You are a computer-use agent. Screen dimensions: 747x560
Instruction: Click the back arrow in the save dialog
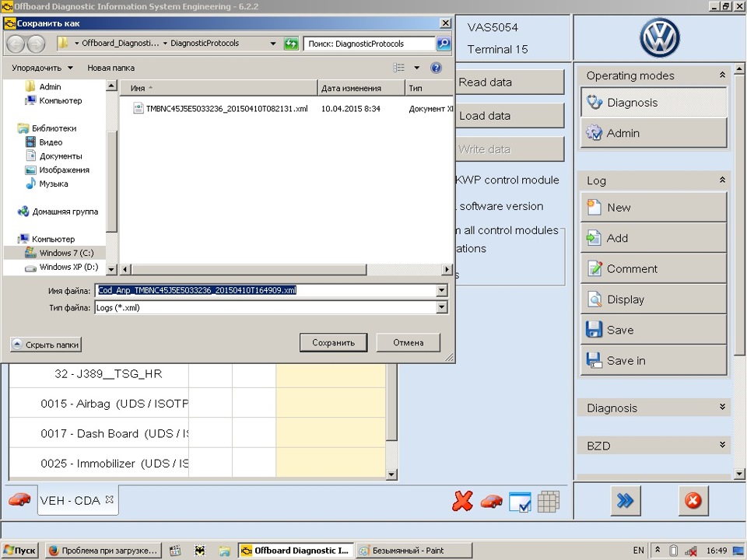(x=16, y=44)
